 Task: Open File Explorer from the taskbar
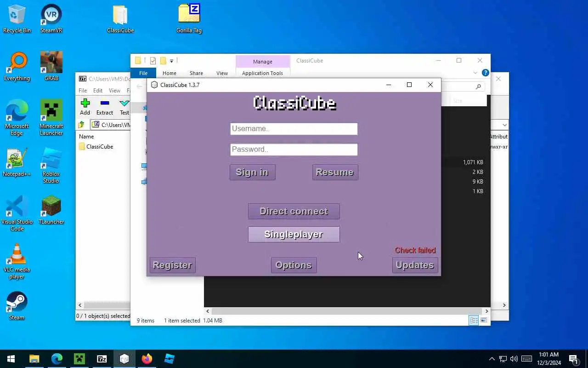[34, 359]
